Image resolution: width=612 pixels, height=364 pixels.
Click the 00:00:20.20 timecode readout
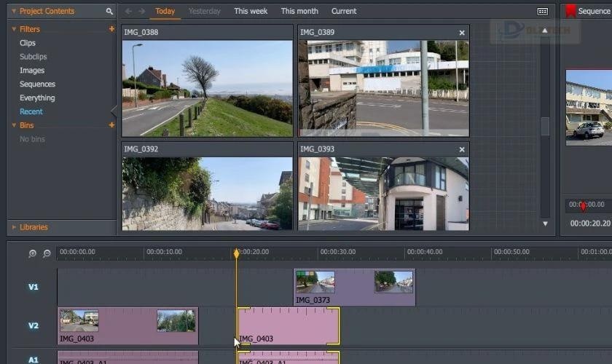[x=590, y=223]
